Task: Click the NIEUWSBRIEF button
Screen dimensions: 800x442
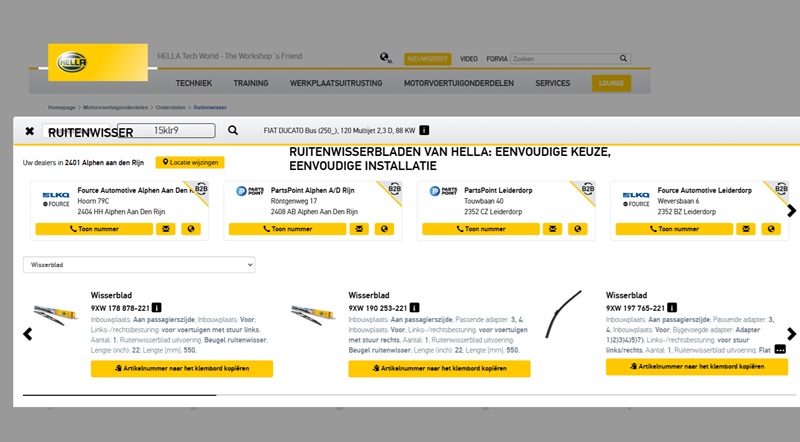Action: (x=428, y=59)
